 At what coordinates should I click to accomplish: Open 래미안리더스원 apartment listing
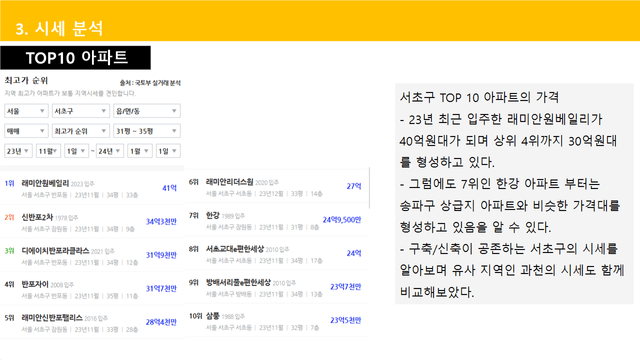point(229,182)
